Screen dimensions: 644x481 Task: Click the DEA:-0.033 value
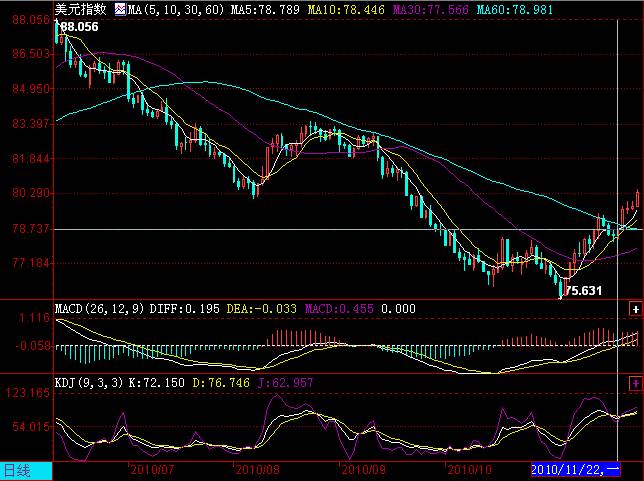click(x=262, y=308)
